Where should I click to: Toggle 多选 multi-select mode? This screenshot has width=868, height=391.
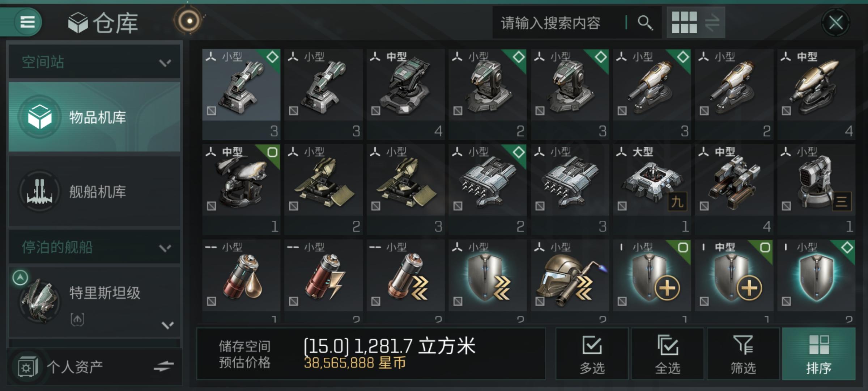[x=592, y=354]
